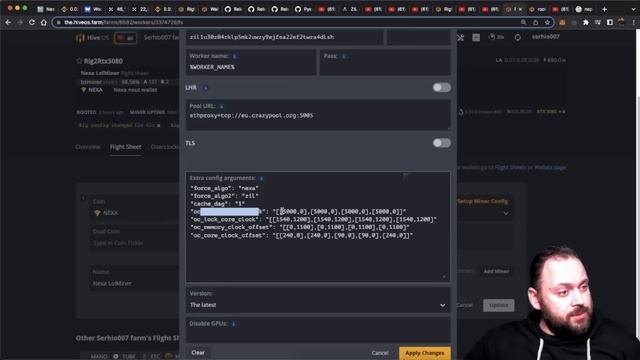Click the share icon in address bar
The image size is (640, 360).
click(536, 22)
